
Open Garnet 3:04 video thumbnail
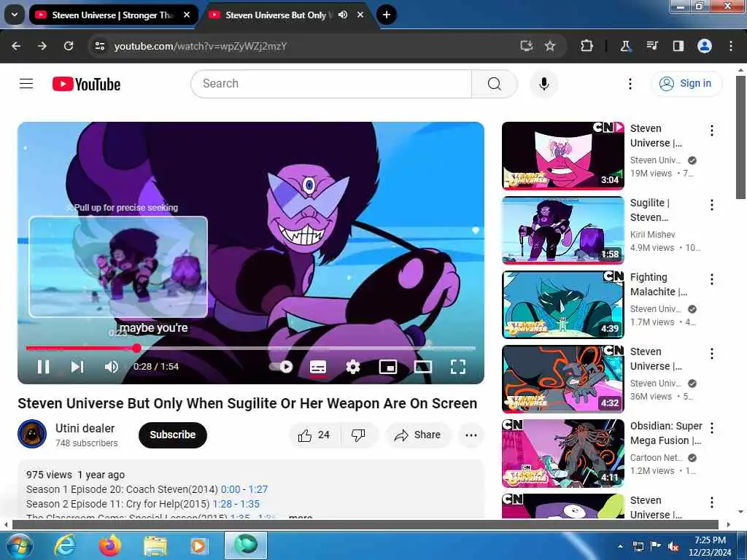tap(562, 156)
